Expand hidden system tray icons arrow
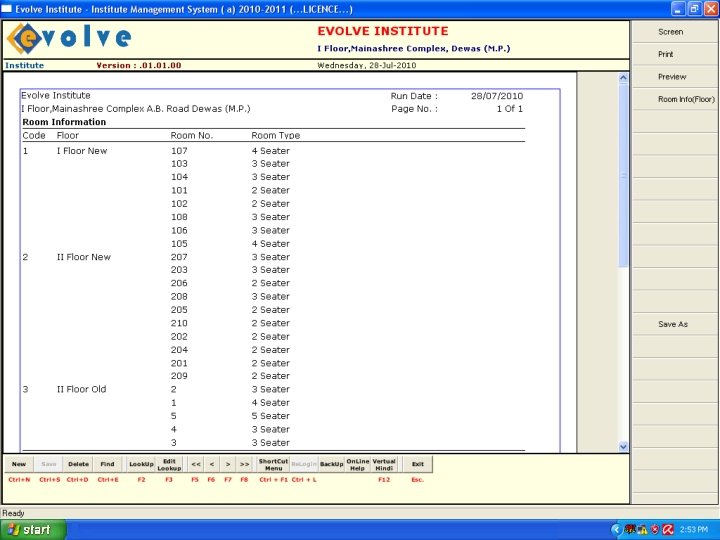The height and width of the screenshot is (540, 720). click(616, 529)
